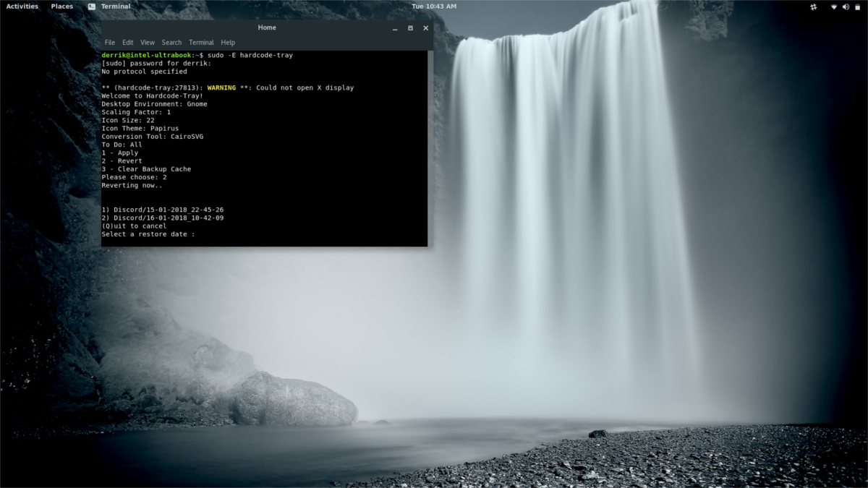The width and height of the screenshot is (868, 488).
Task: Click the "Reverting now.." line
Action: coord(132,185)
